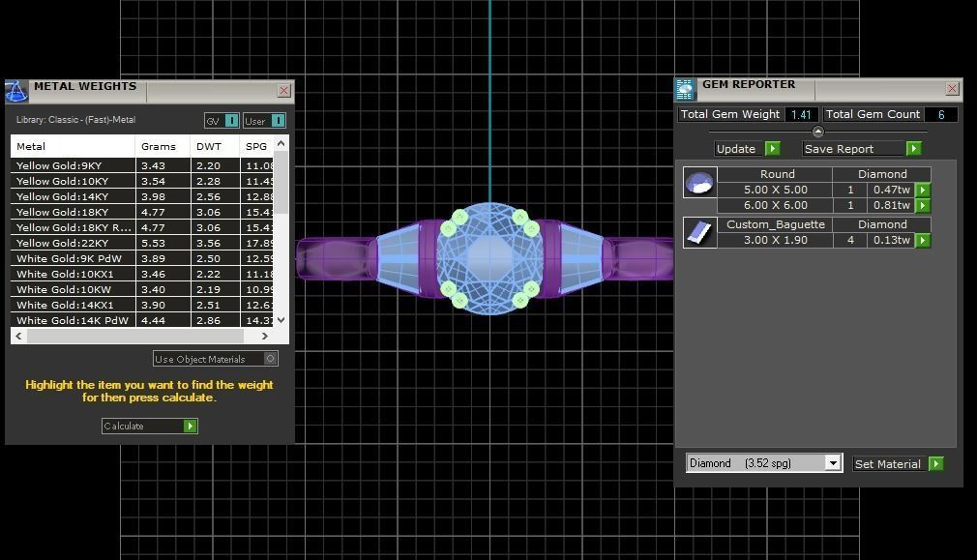Click the metal table scroll down arrow
This screenshot has height=560, width=977.
(x=281, y=320)
